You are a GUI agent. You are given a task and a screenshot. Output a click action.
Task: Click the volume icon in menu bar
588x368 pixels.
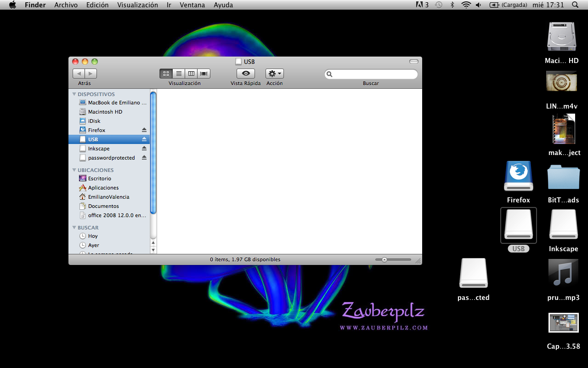(x=479, y=5)
